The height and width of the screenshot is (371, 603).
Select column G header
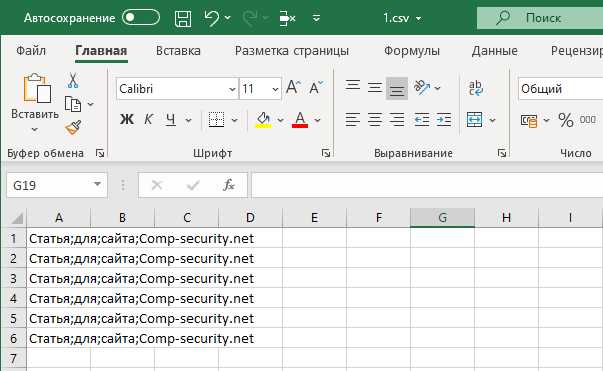443,218
